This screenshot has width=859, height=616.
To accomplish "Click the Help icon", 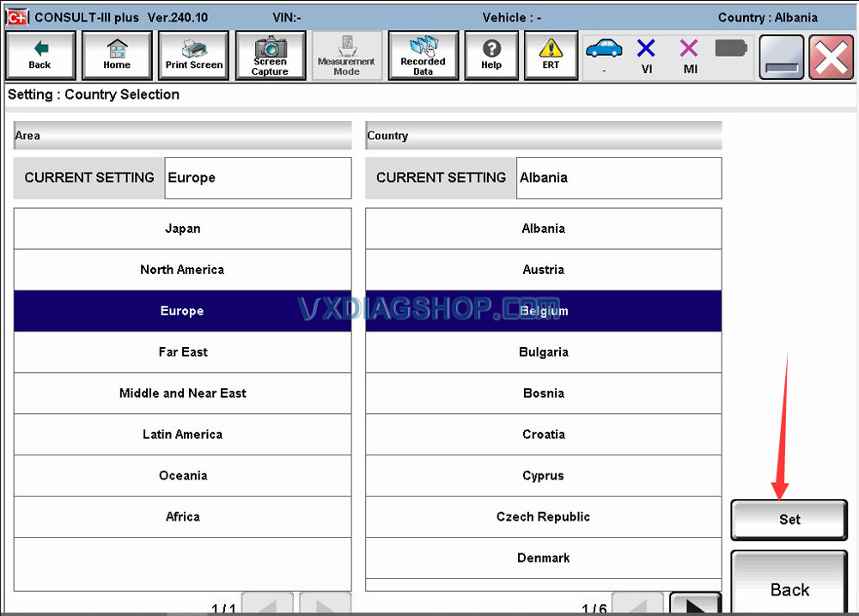I will tap(491, 55).
